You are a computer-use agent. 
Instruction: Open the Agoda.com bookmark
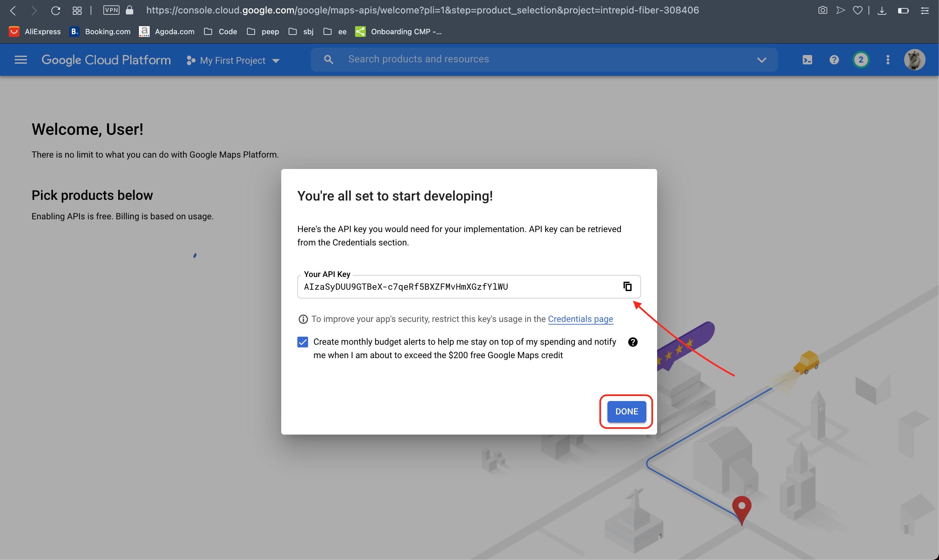coord(166,32)
